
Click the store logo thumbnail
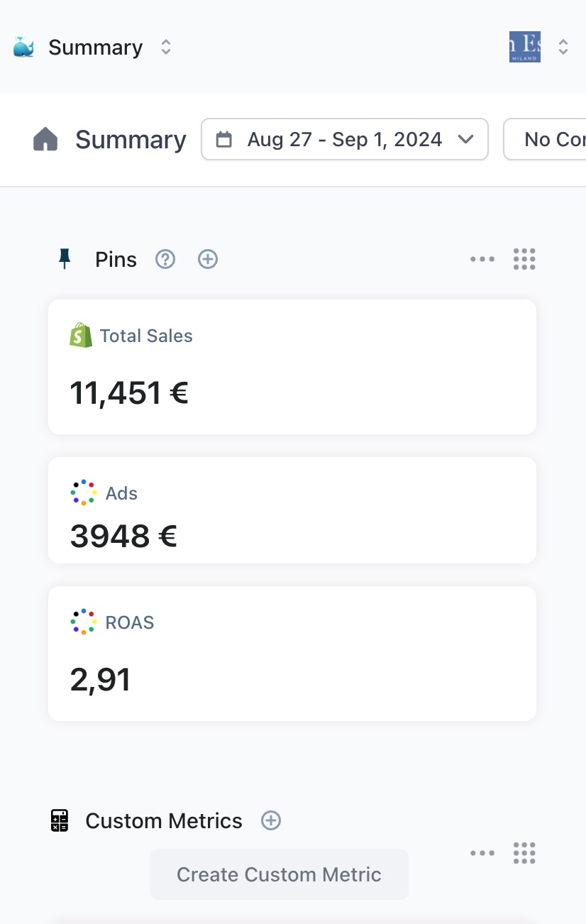point(525,47)
